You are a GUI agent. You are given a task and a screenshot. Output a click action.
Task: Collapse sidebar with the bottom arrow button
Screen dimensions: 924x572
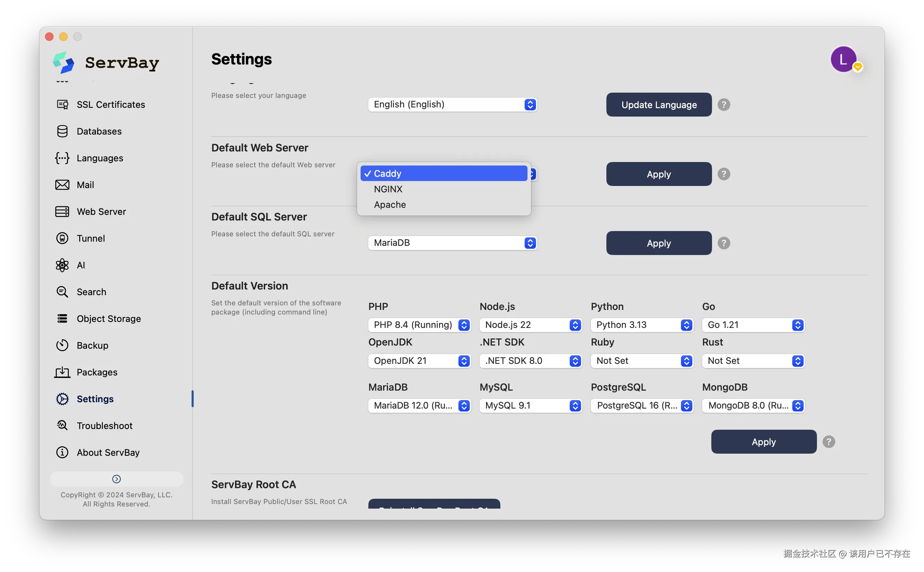(117, 479)
